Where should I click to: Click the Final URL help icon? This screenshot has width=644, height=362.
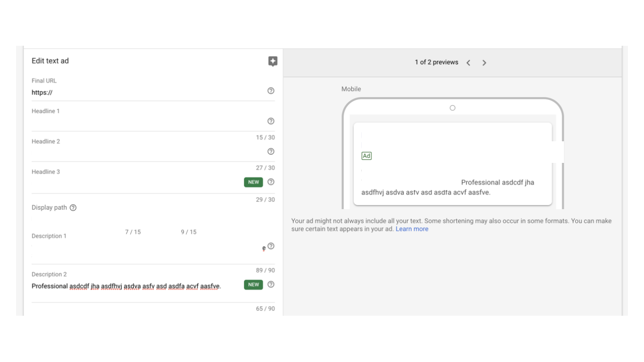point(271,91)
